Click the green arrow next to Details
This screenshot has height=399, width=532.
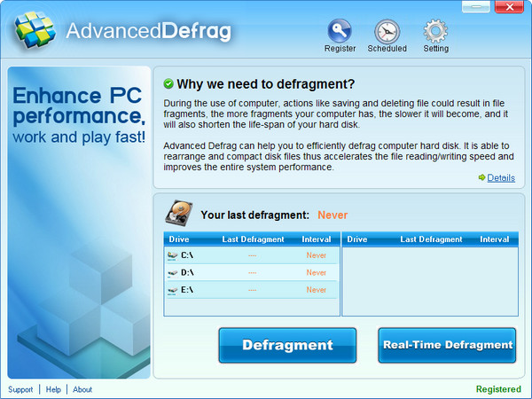481,177
